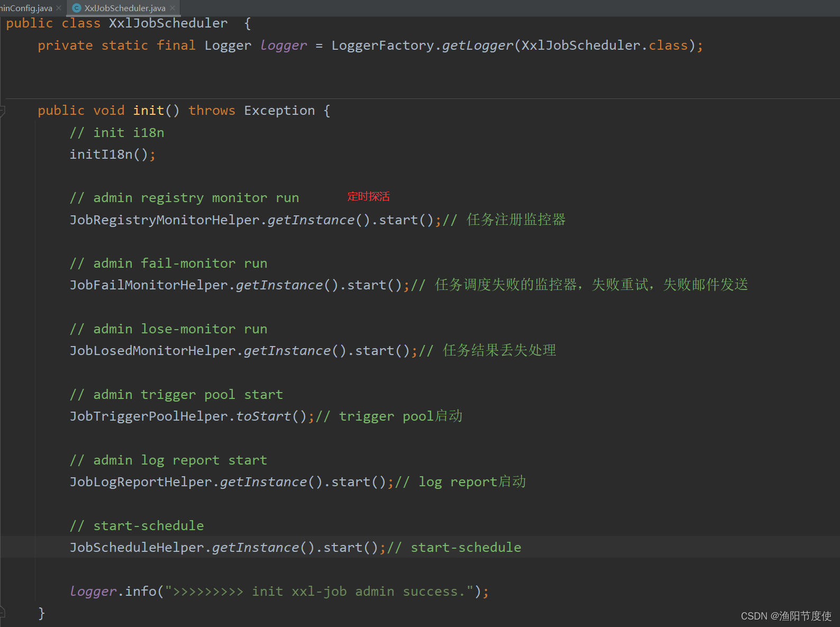Viewport: 840px width, 627px height.
Task: Click '// admin log report start' comment
Action: (169, 460)
